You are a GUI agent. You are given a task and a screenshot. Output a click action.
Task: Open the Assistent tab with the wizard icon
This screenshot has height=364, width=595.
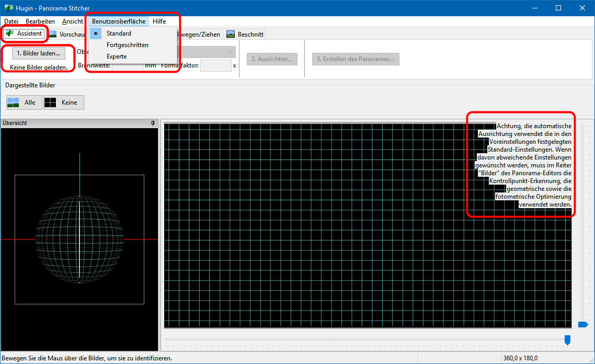(24, 33)
